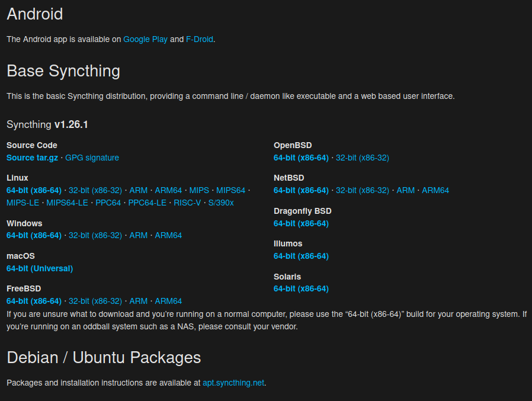This screenshot has width=532, height=401.
Task: Download Linux MIPS64 build
Action: [230, 190]
